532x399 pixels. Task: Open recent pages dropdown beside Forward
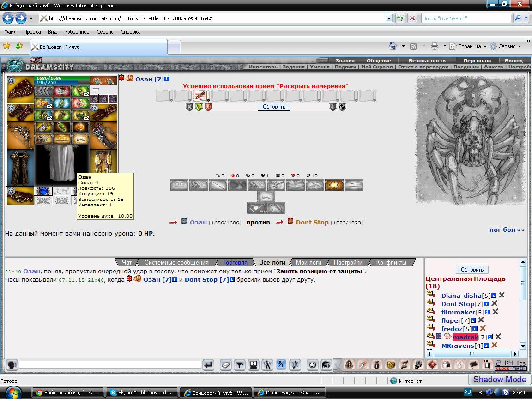(31, 18)
